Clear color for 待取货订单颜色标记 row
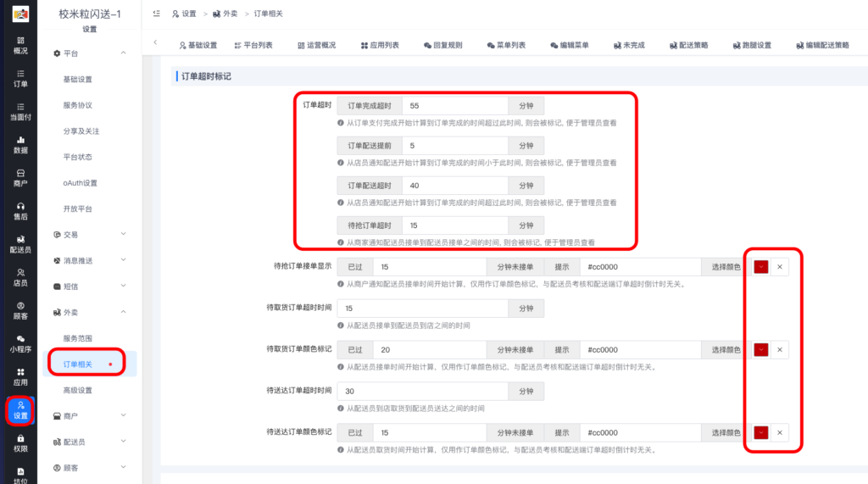 [780, 350]
